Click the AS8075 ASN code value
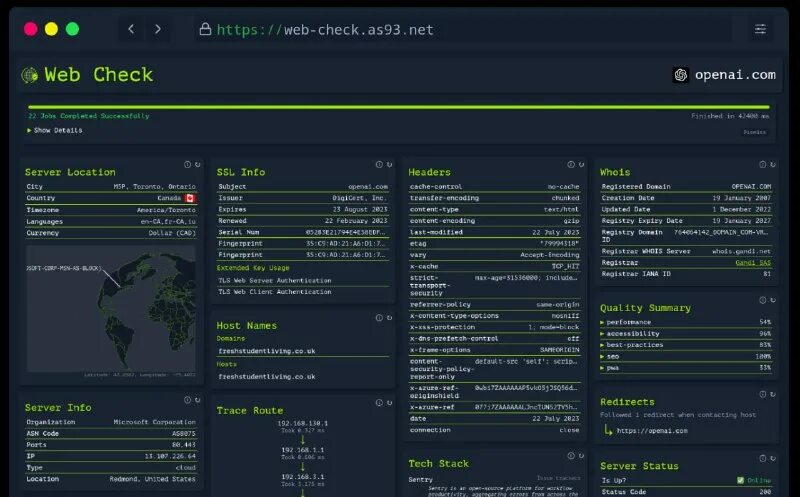This screenshot has height=497, width=800. 184,434
